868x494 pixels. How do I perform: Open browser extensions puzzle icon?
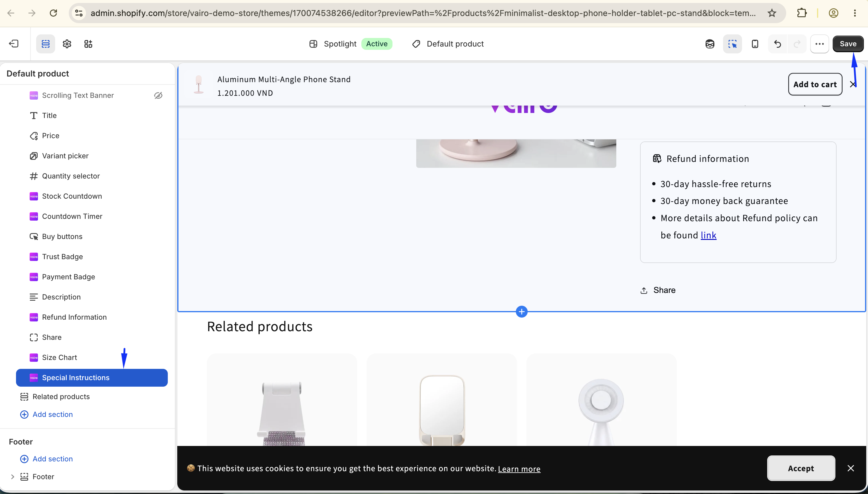click(802, 13)
